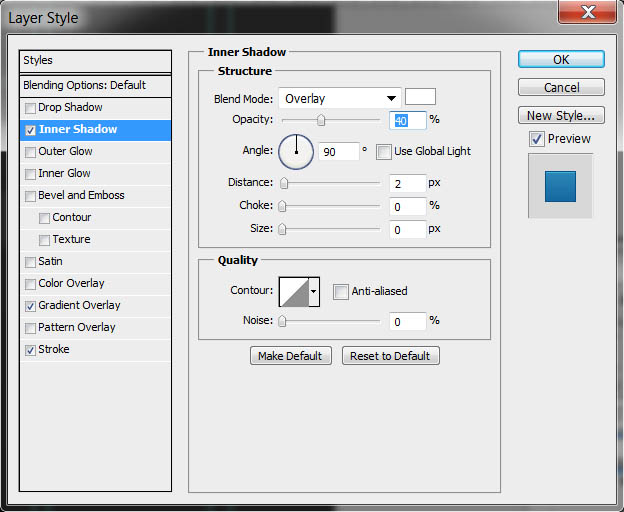Select the Satin style entry
Screen dimensions: 624x512
pyautogui.click(x=50, y=261)
